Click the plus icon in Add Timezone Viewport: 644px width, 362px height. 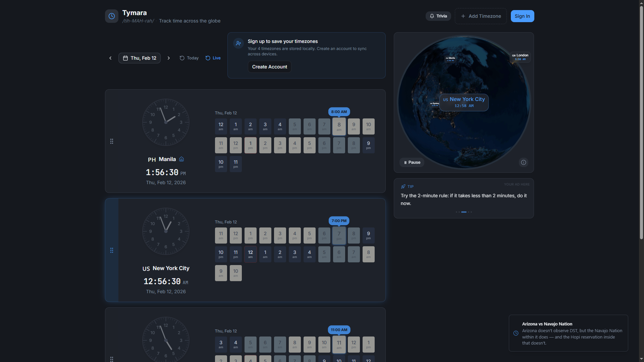coord(463,16)
